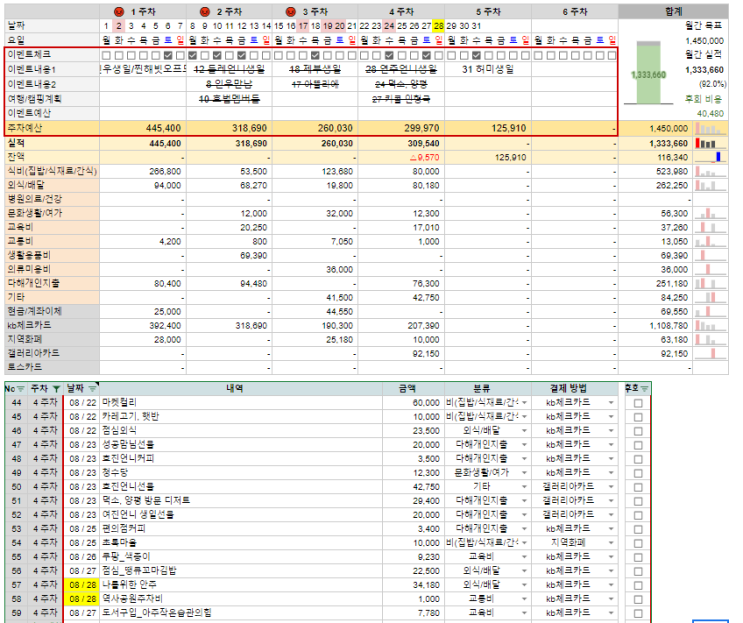Open 결제 방법 dropdown for row 51 갤러리아카드
Screen dimensions: 743x623
coord(611,501)
